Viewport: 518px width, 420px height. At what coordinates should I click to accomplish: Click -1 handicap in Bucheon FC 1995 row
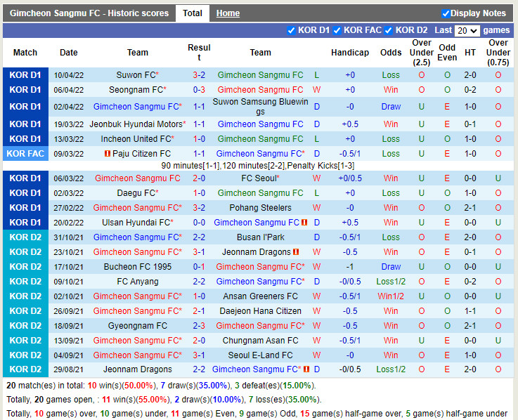coord(350,267)
